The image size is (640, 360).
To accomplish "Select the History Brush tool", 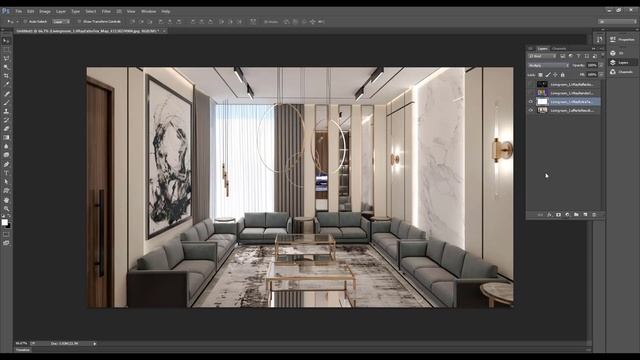I will pos(6,120).
